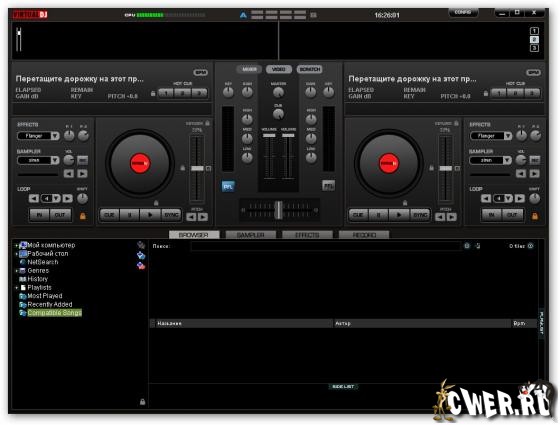Expand the Playlists tree node

16,288
